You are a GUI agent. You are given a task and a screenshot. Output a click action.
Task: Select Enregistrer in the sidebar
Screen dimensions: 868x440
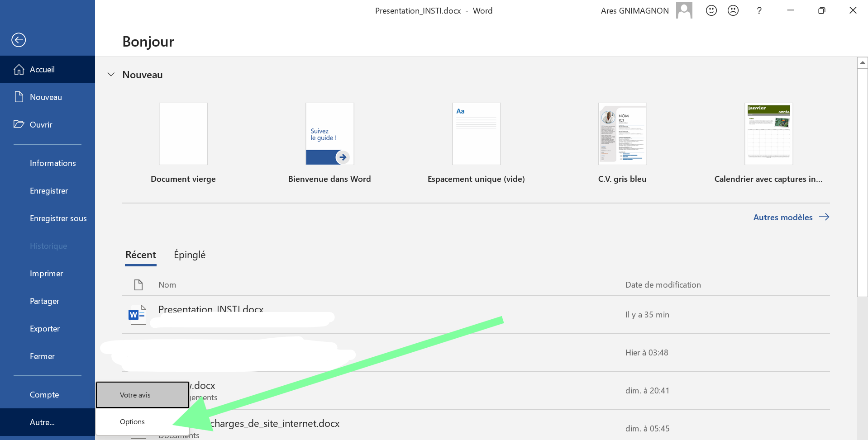pyautogui.click(x=48, y=191)
